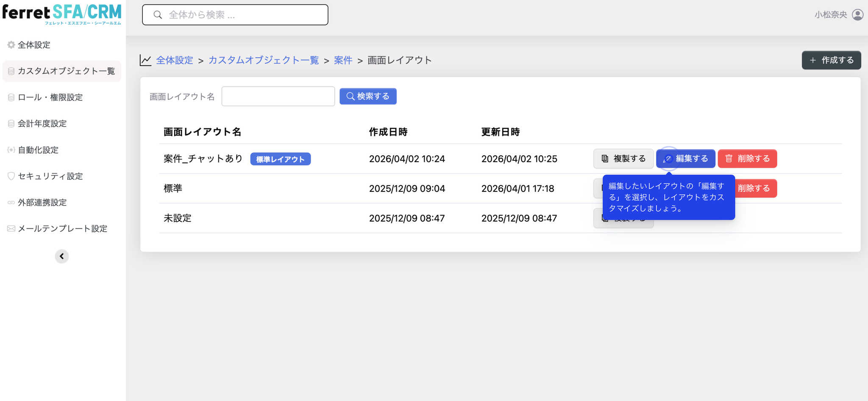Click the pencil icon on 編集する button
The height and width of the screenshot is (401, 868).
[x=668, y=159]
